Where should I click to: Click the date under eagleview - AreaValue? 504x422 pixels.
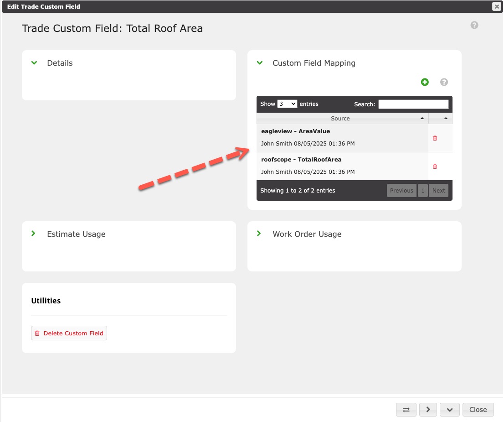(x=324, y=144)
